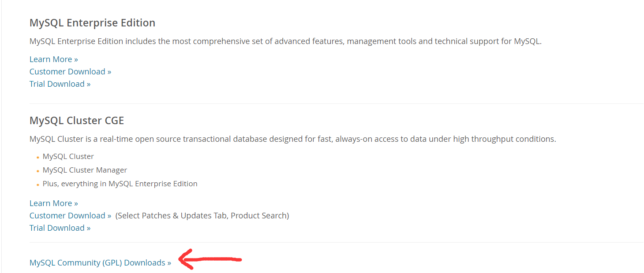This screenshot has height=273, width=644.
Task: Click the divider line above MySQL Cluster CGE
Action: [x=336, y=104]
